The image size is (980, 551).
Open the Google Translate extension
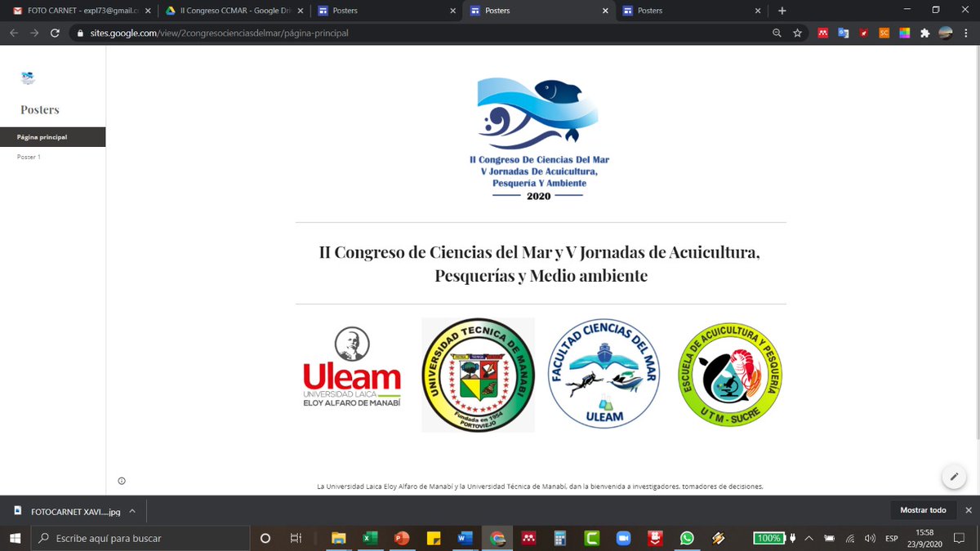coord(844,33)
